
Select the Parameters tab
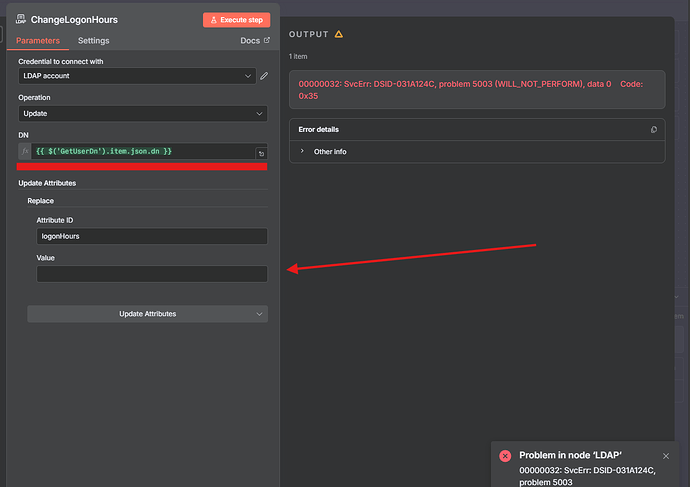coord(38,41)
